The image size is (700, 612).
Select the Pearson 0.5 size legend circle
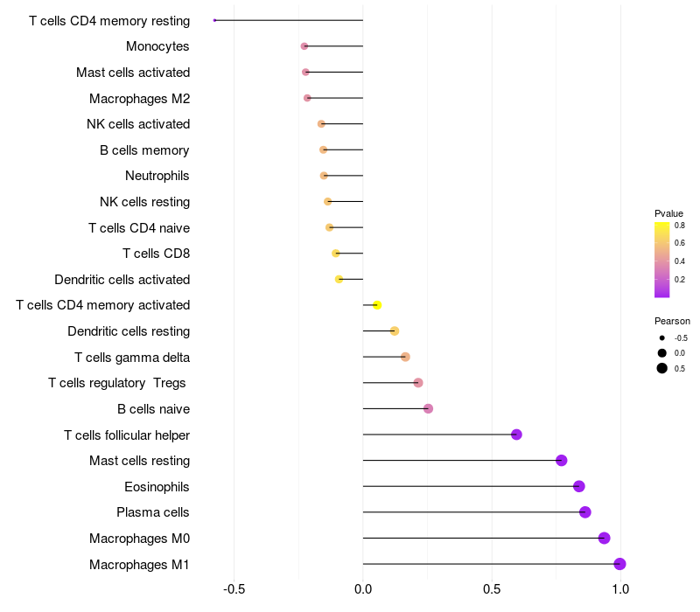click(661, 368)
